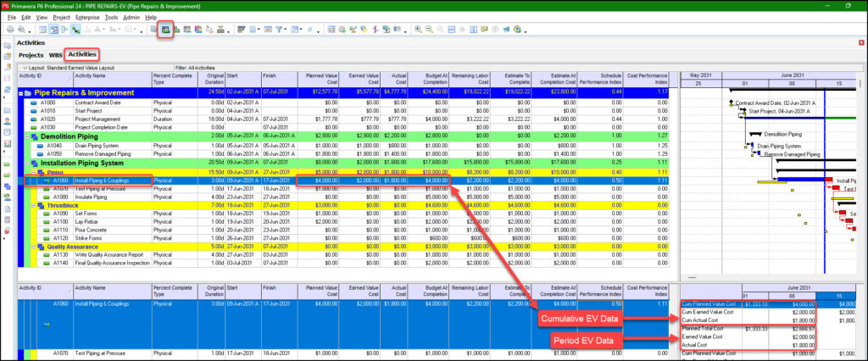Click the Earned Value Cost column header
The image size is (868, 361).
click(x=359, y=79)
